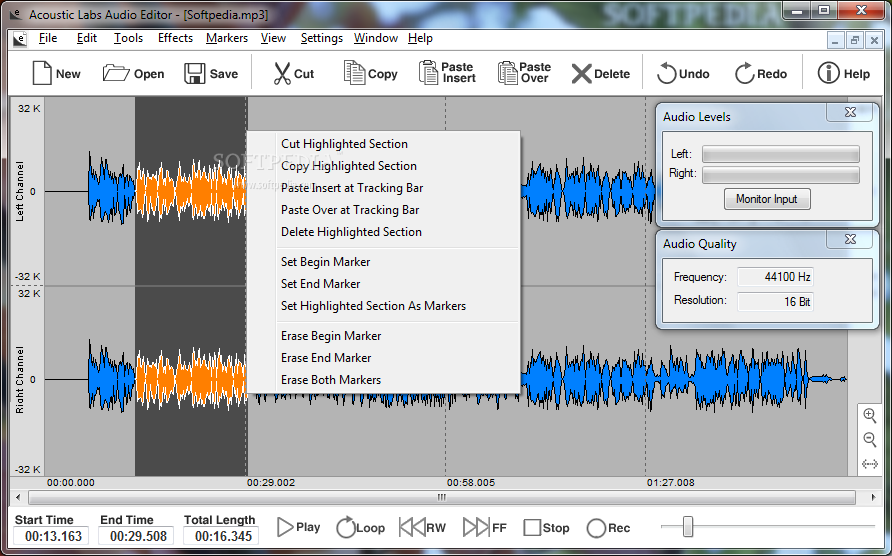Click the application icon in menu bar
Image resolution: width=892 pixels, height=556 pixels.
tap(20, 38)
